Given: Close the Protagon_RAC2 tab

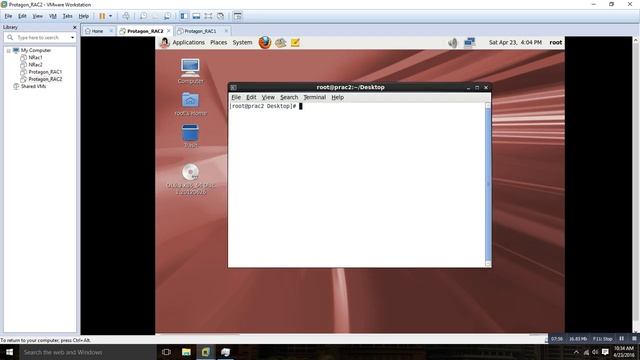Looking at the screenshot, I should click(169, 31).
